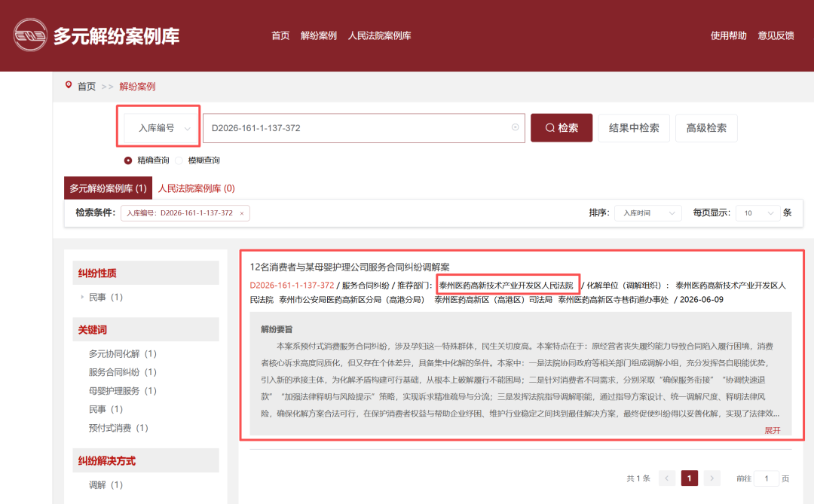Filter by 调解 (1) under 纠纷解决方式
The height and width of the screenshot is (504, 814).
106,485
